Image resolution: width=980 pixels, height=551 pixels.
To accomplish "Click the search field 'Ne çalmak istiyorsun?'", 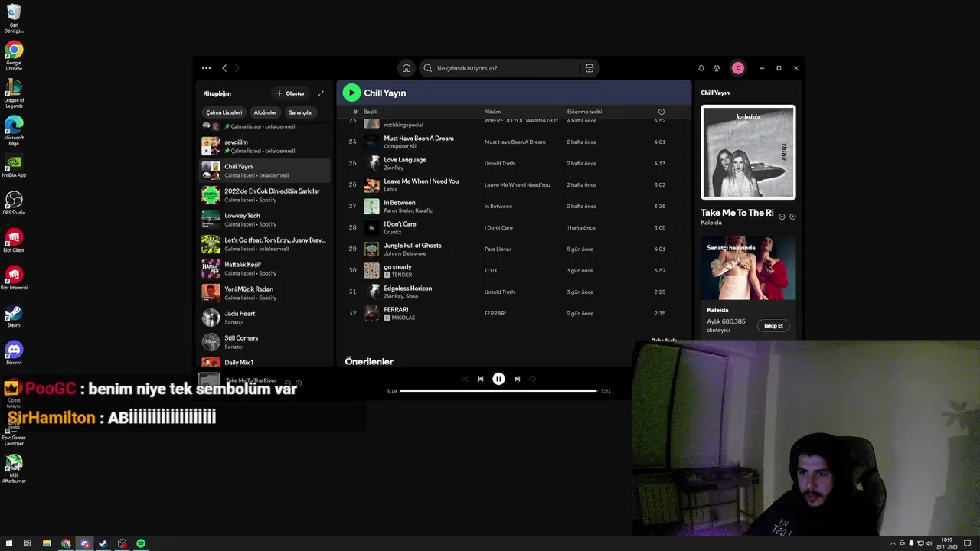I will [498, 68].
